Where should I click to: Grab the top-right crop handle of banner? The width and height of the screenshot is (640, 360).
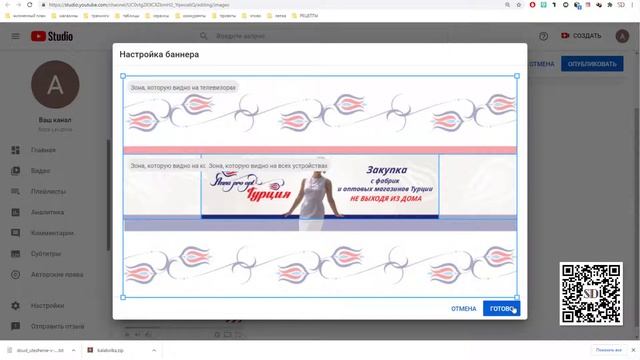(517, 76)
